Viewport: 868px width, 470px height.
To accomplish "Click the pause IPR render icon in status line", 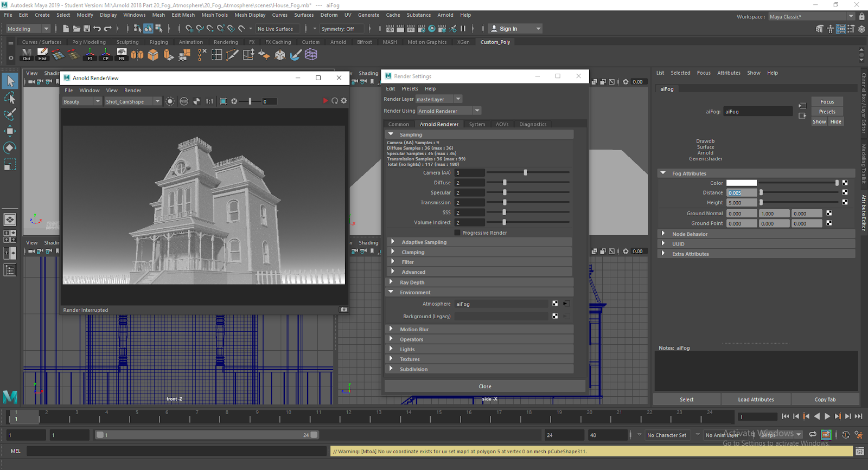I will [x=463, y=29].
